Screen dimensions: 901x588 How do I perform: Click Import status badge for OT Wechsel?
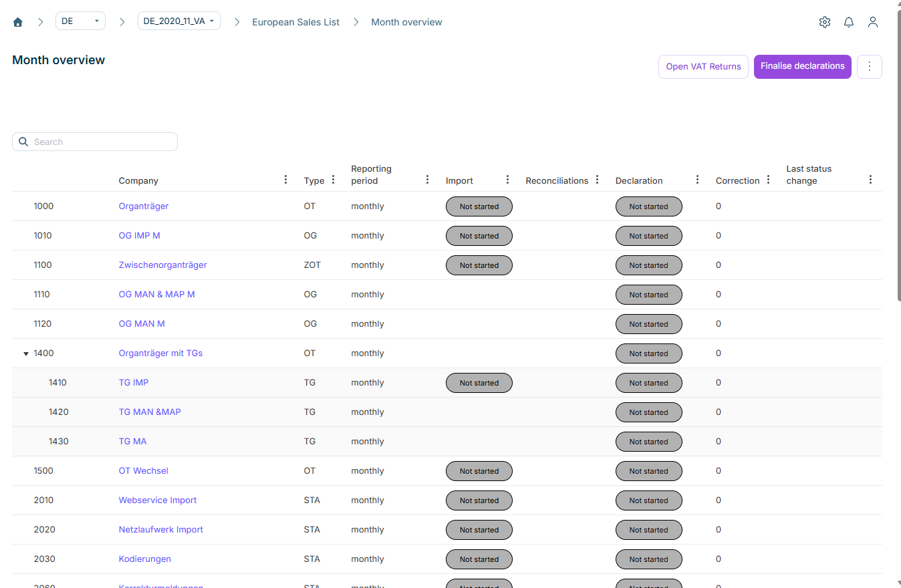479,471
